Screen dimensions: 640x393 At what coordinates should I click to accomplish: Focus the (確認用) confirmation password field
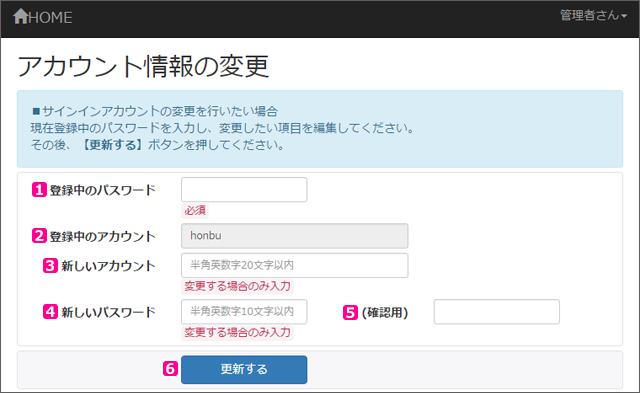[x=496, y=312]
